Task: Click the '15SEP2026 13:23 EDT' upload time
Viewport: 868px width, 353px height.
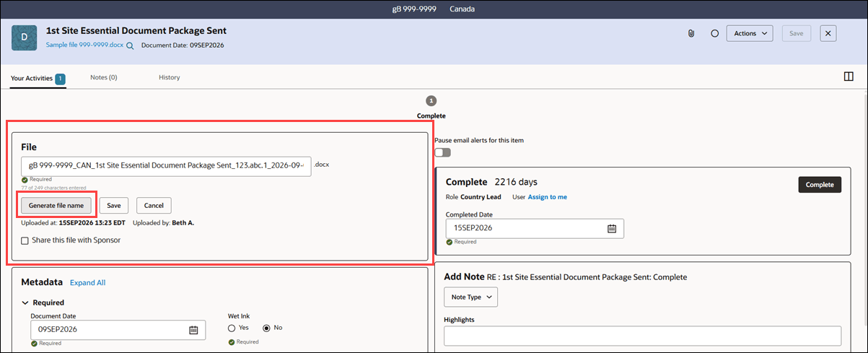Action: coord(92,223)
